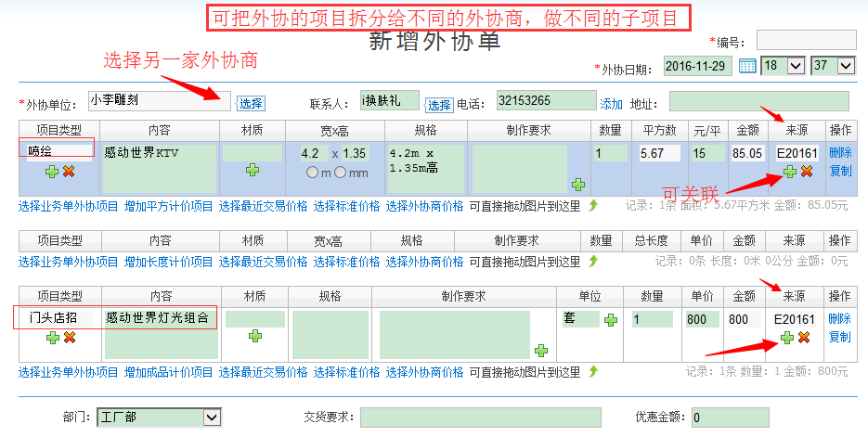Screen dimensions: 868x437
Task: Click 选择 button beside 外协单位 field
Action: (251, 103)
